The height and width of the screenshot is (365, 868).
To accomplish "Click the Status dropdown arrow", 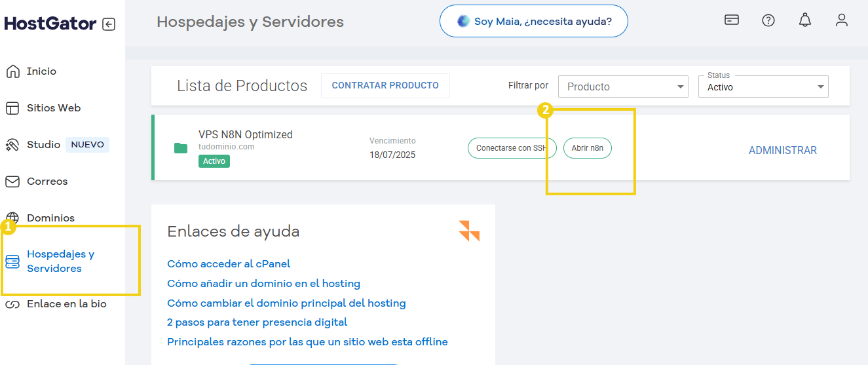I will [820, 87].
